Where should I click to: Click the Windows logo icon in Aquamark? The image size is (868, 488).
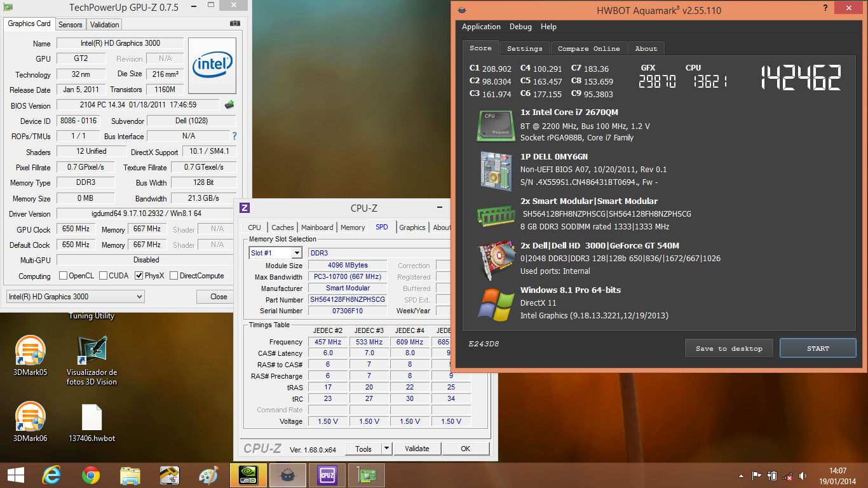coord(496,304)
